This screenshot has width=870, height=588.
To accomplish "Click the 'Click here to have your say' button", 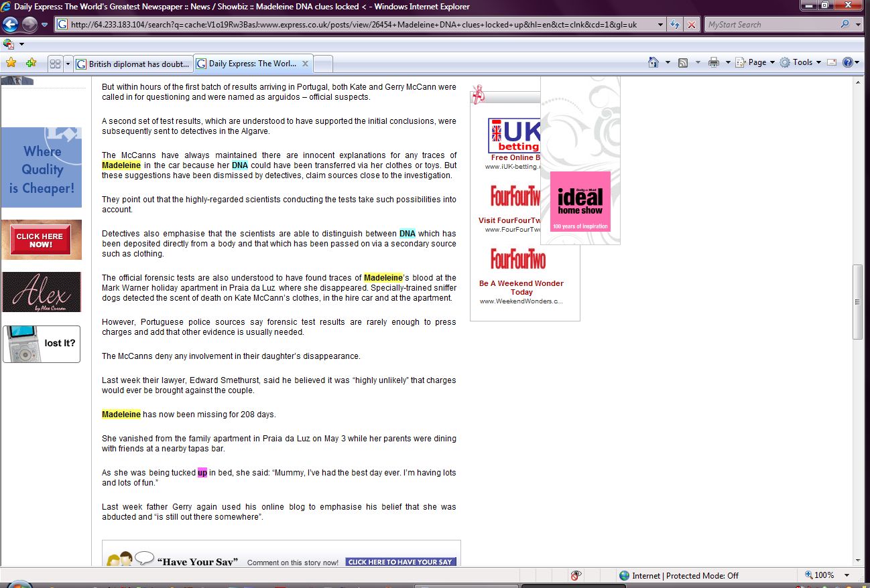I will [x=400, y=562].
